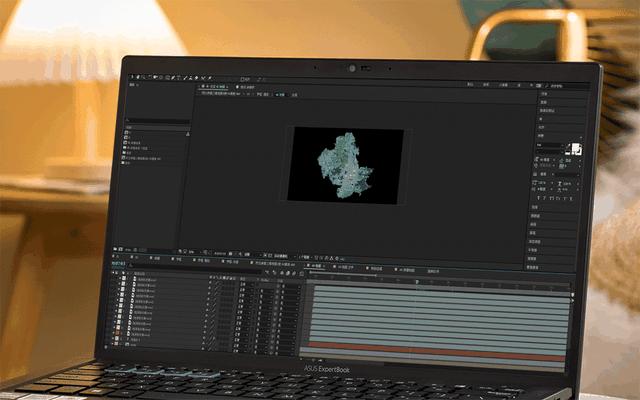Click the blue timecode display in timeline
640x400 pixels.
coord(118,264)
